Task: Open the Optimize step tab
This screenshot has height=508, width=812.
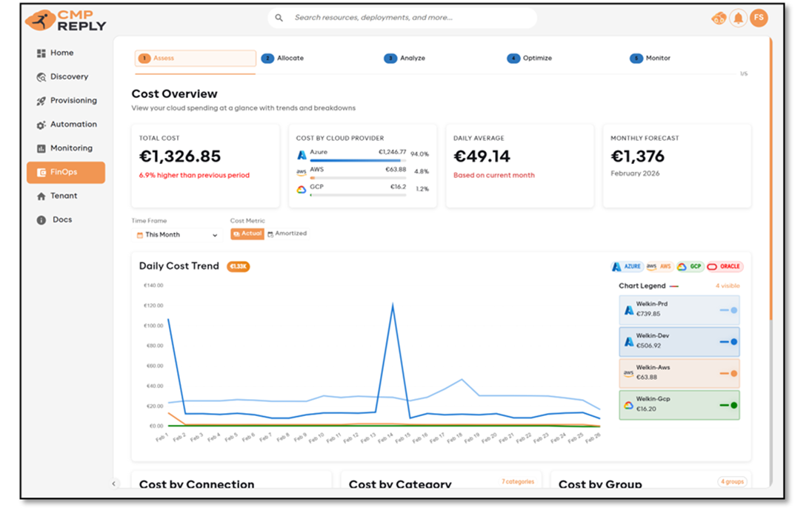Action: click(530, 59)
